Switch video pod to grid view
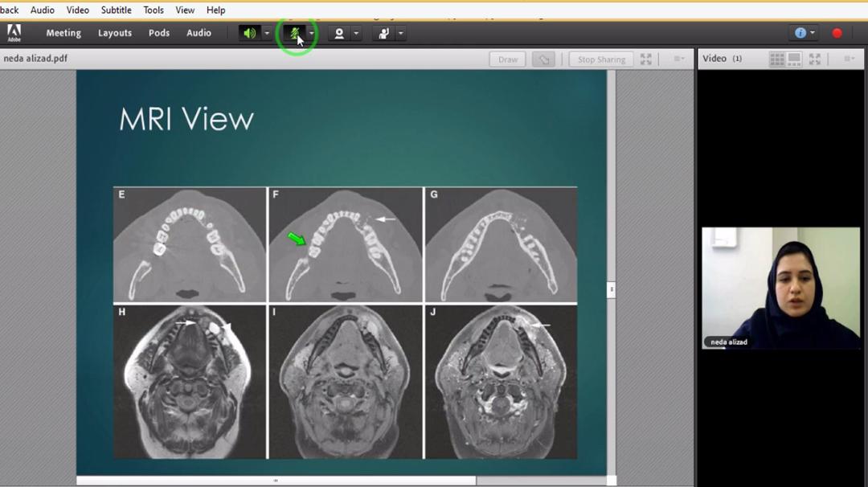The image size is (868, 487). point(777,59)
